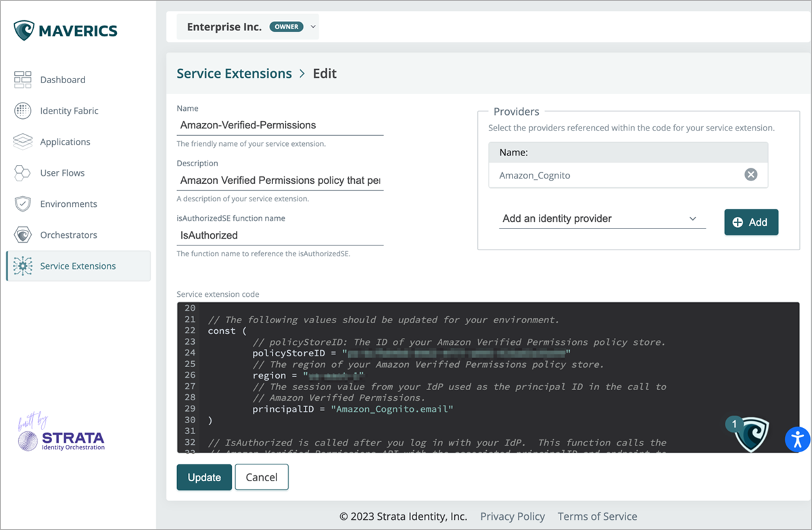Viewport: 812px width, 530px height.
Task: Open the Terms of Service link
Action: click(x=598, y=516)
